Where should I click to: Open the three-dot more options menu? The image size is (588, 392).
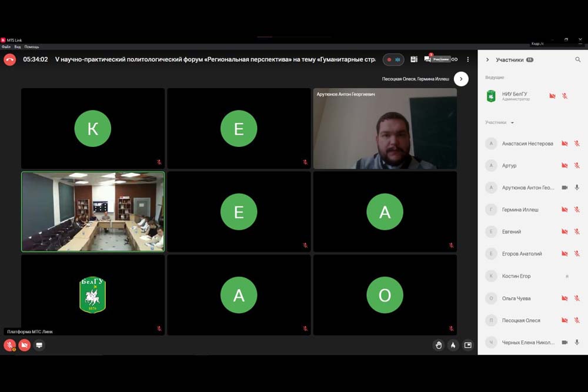pyautogui.click(x=468, y=59)
